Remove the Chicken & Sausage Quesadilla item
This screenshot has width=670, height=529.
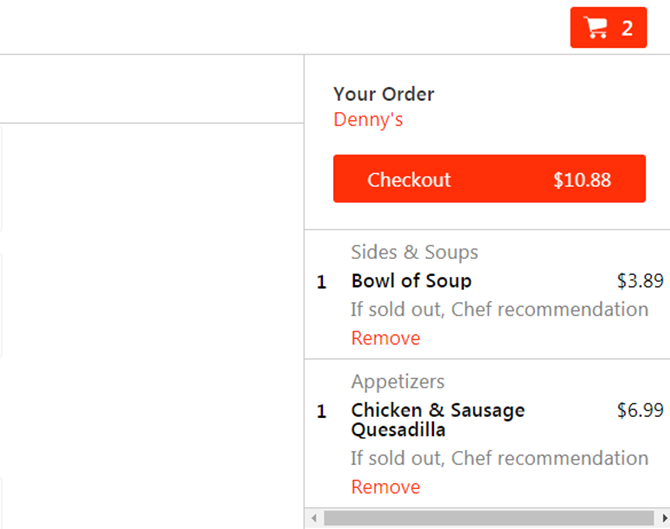point(385,487)
